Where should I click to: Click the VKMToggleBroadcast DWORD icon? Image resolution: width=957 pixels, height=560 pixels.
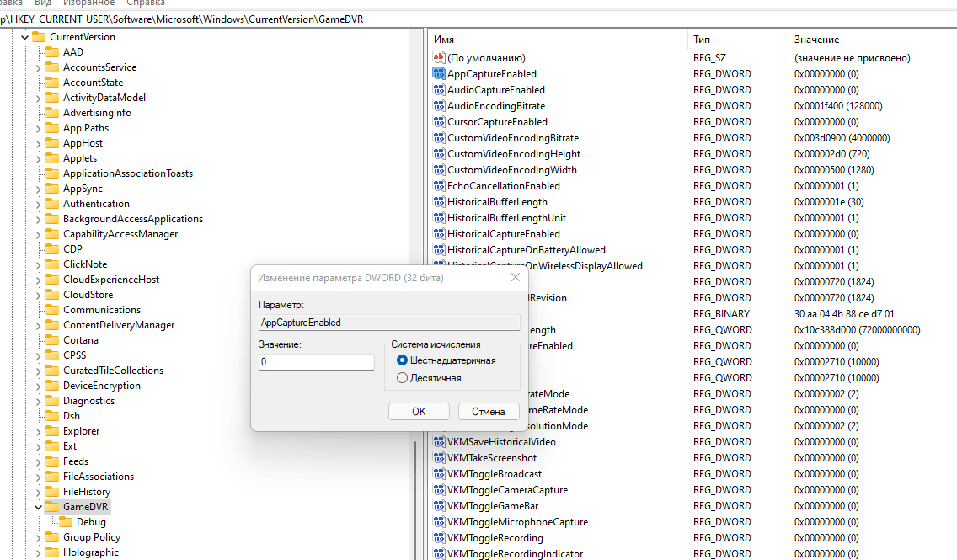(x=438, y=473)
